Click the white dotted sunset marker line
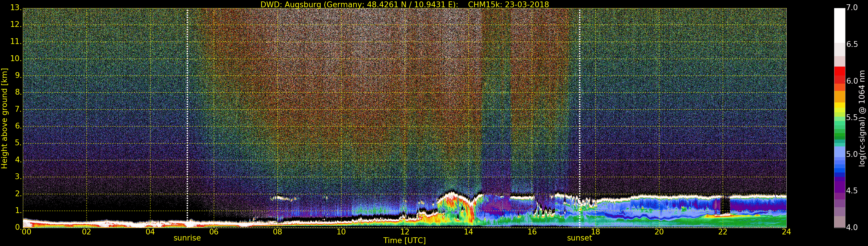Screen dimensions: 868x246 click(x=580, y=101)
